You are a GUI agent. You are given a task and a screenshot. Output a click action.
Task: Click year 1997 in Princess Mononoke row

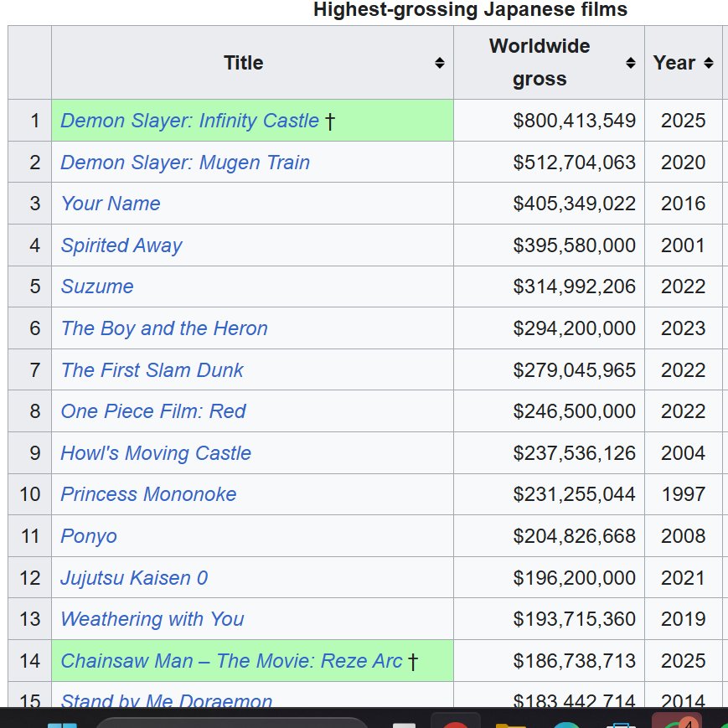click(683, 494)
